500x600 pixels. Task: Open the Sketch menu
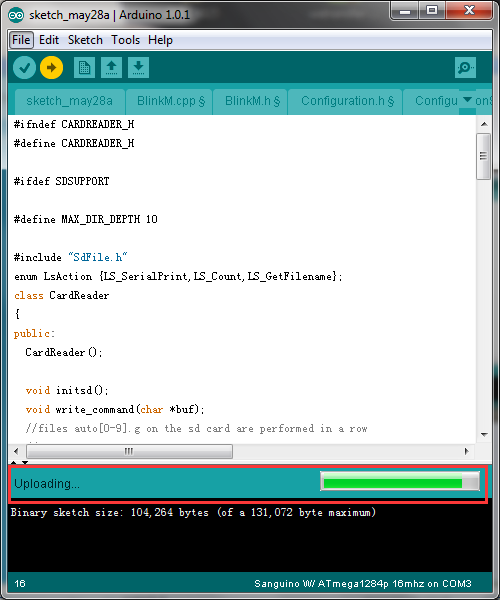tap(85, 40)
